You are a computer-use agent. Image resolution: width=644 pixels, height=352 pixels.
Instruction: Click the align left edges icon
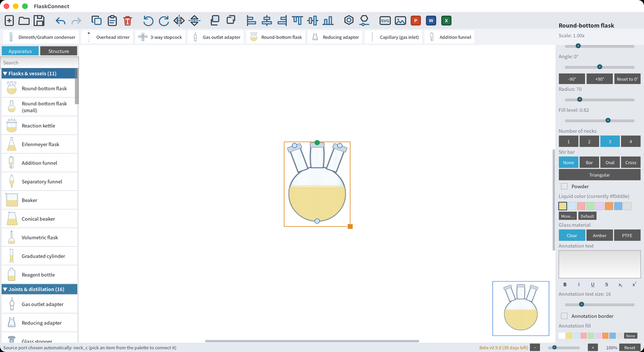click(x=251, y=21)
